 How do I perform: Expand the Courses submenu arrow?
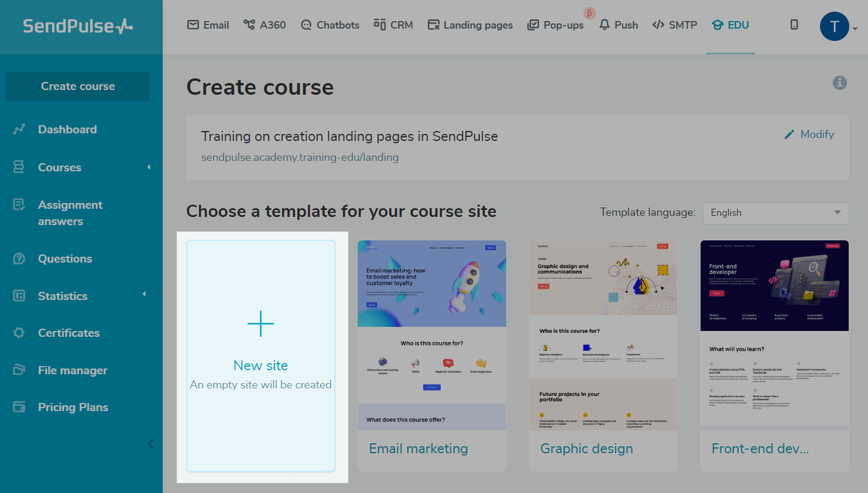click(x=149, y=167)
